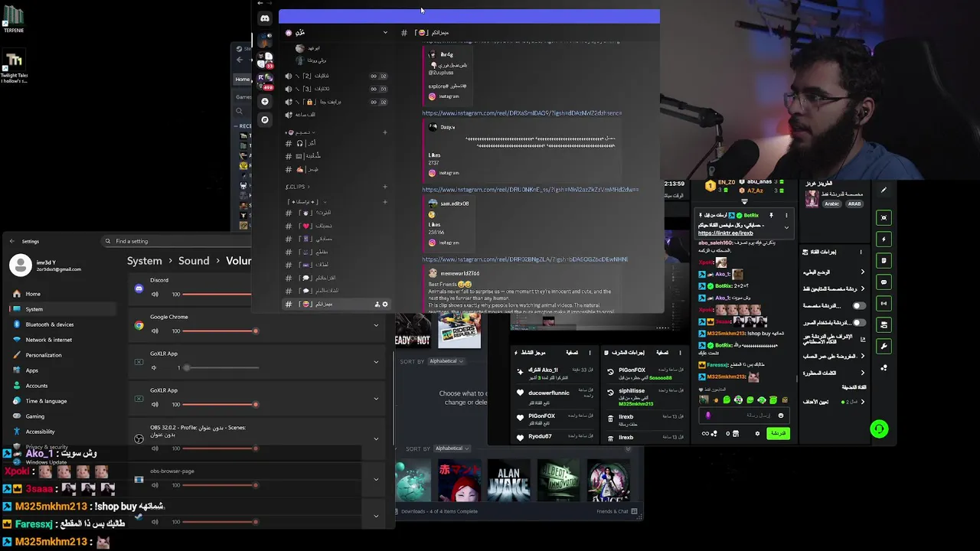Click lightning bolt icon in Kick sidebar

coord(884,239)
